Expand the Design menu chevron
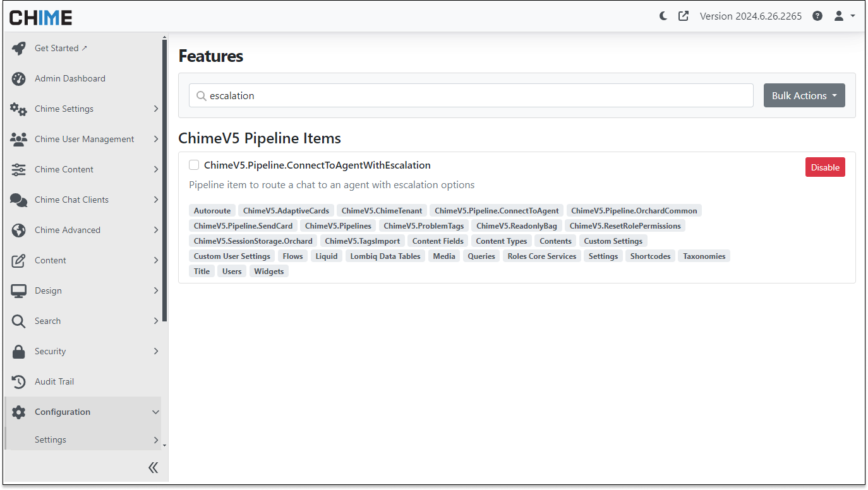 pyautogui.click(x=156, y=290)
